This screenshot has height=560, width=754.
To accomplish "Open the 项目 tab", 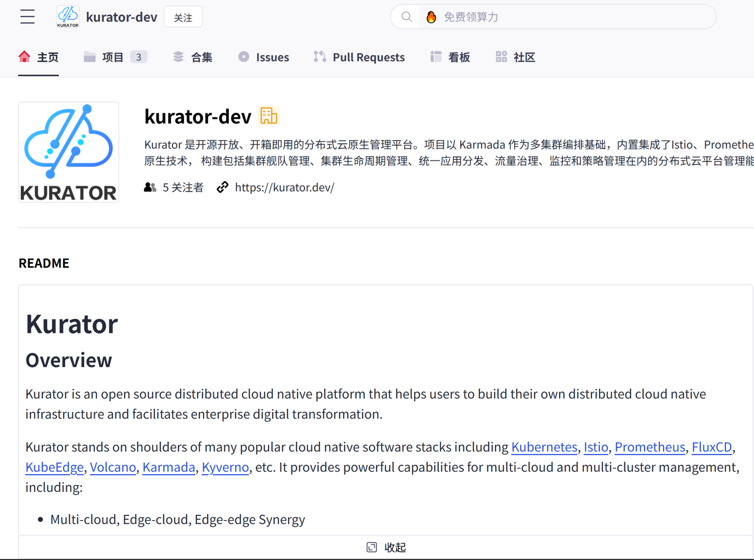I will coord(115,57).
